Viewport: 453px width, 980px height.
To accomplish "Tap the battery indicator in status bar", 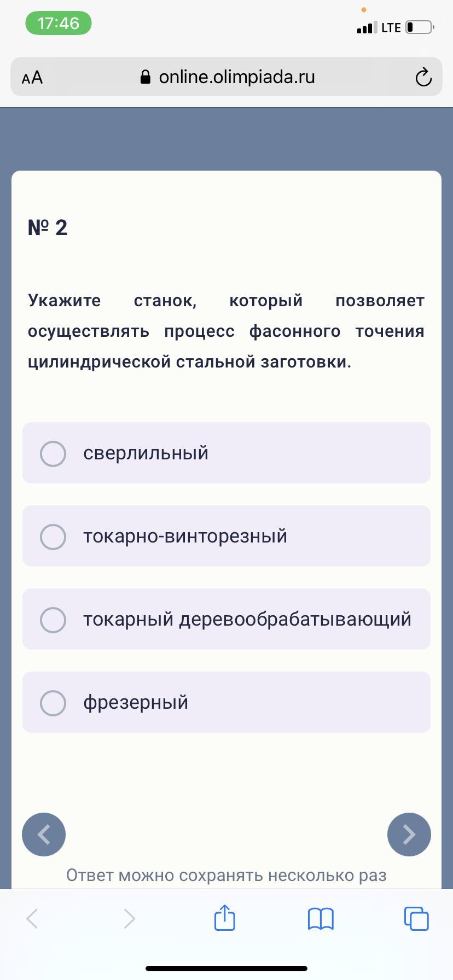I will (420, 27).
